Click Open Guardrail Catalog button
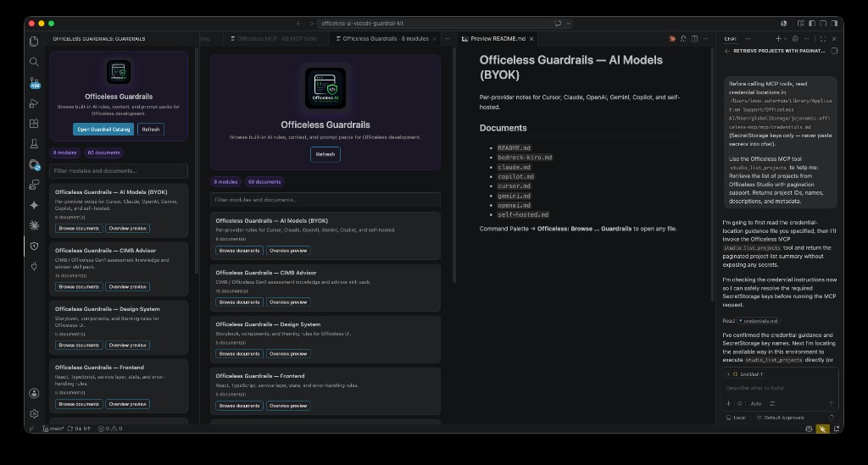Viewport: 868px width, 465px height. [x=103, y=130]
